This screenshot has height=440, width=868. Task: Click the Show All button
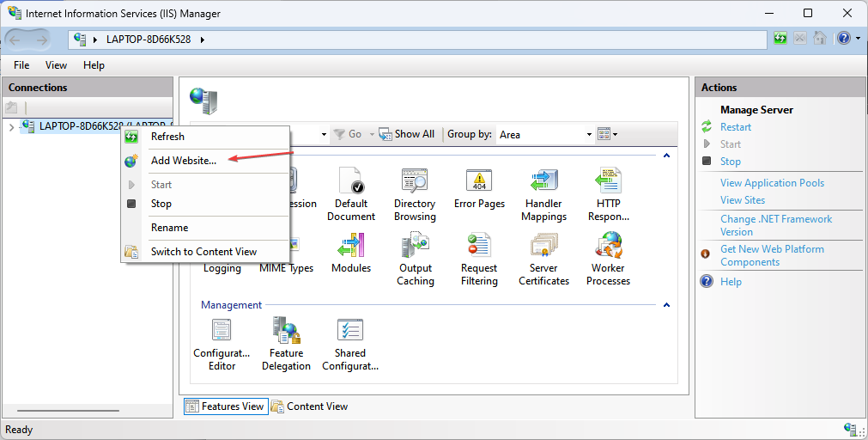(x=407, y=134)
